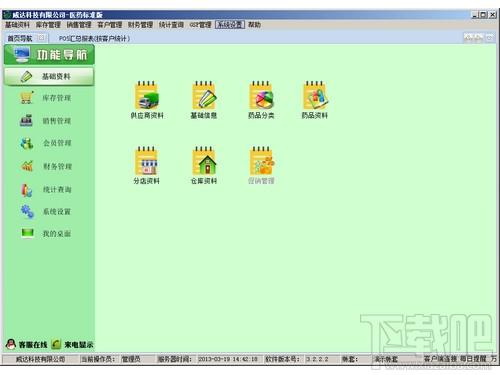
Task: Open 系统设置 gears in sidebar
Action: coord(46,212)
